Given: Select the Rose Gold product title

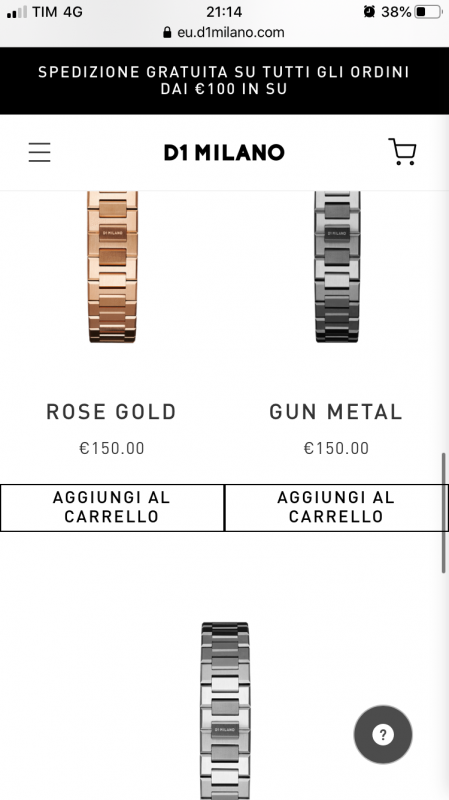Looking at the screenshot, I should (x=112, y=412).
